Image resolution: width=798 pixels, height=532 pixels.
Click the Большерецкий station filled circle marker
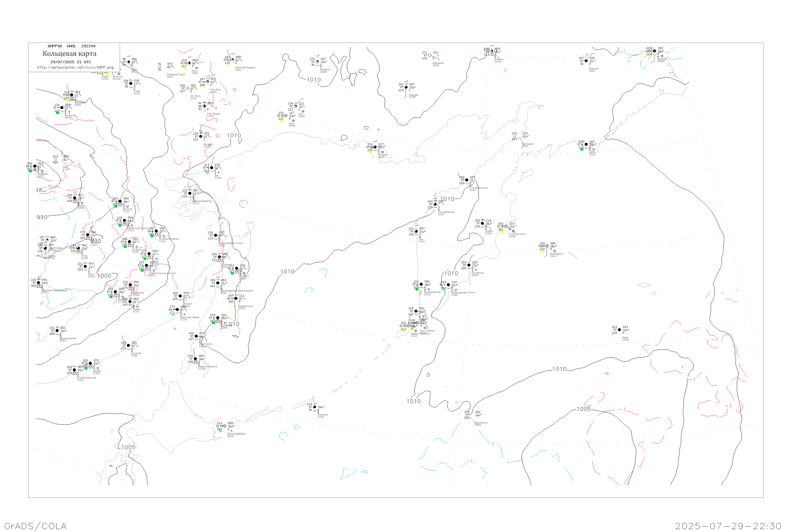[421, 284]
